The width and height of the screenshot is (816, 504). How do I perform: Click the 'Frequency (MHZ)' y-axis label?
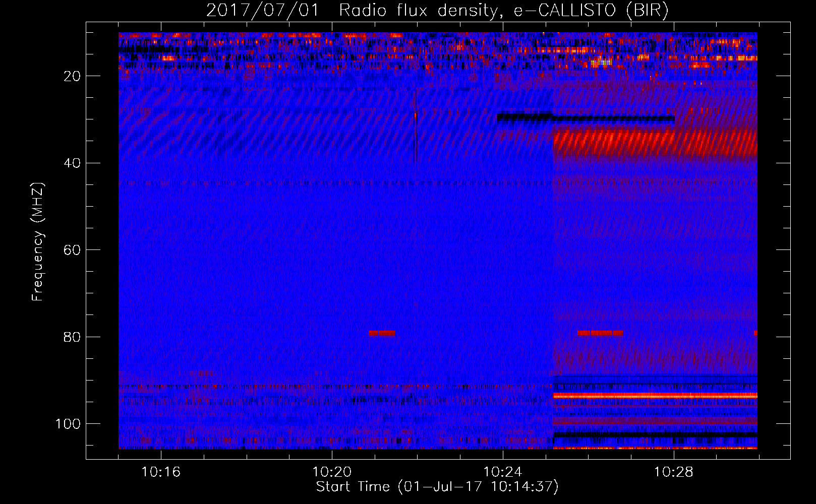tap(38, 242)
